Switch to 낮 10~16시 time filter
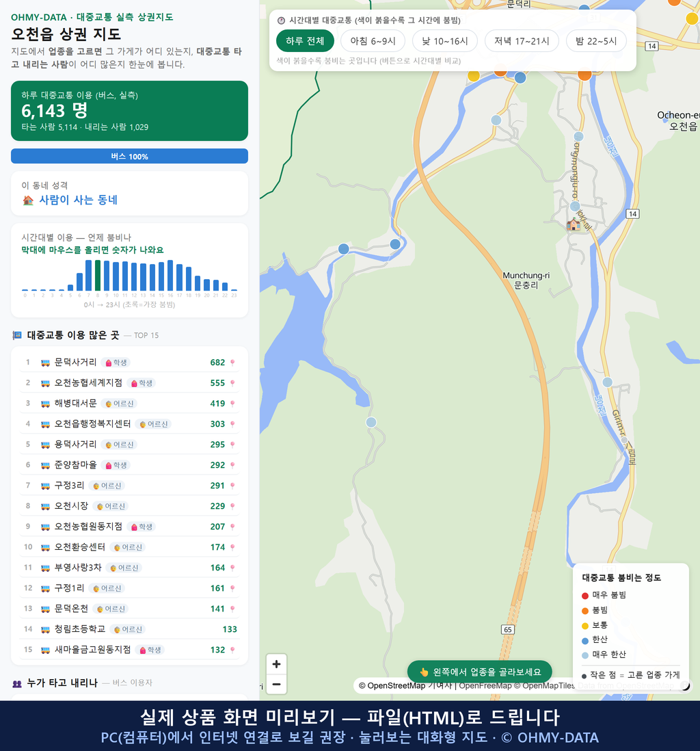 click(x=445, y=41)
